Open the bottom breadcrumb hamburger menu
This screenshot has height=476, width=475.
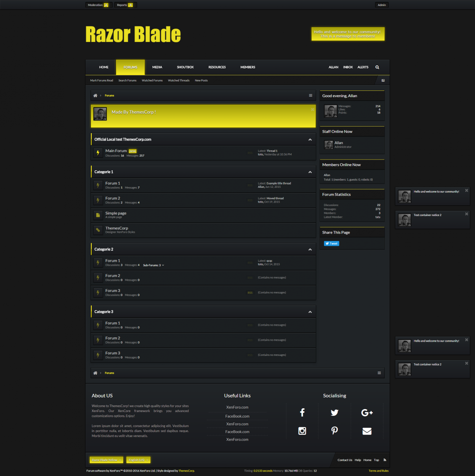click(x=379, y=373)
